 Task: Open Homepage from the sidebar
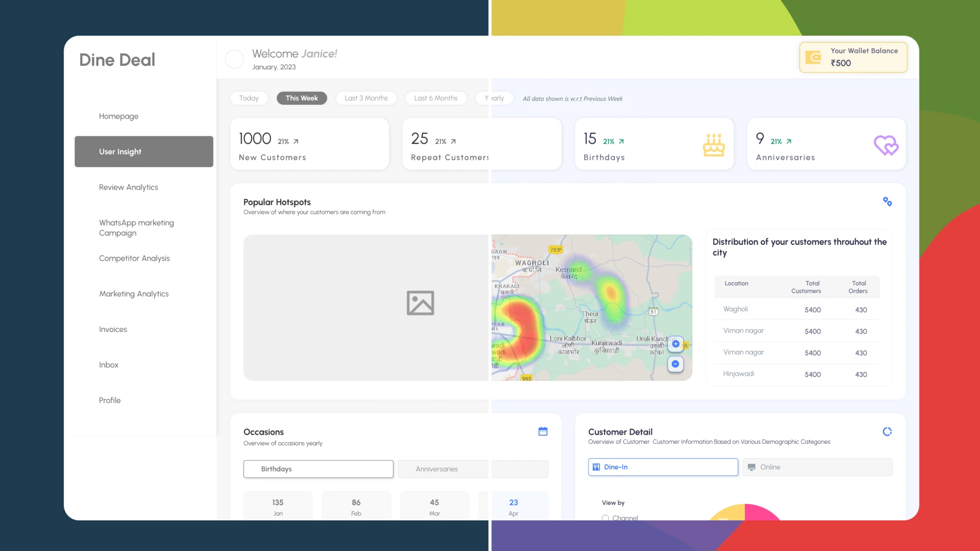119,116
